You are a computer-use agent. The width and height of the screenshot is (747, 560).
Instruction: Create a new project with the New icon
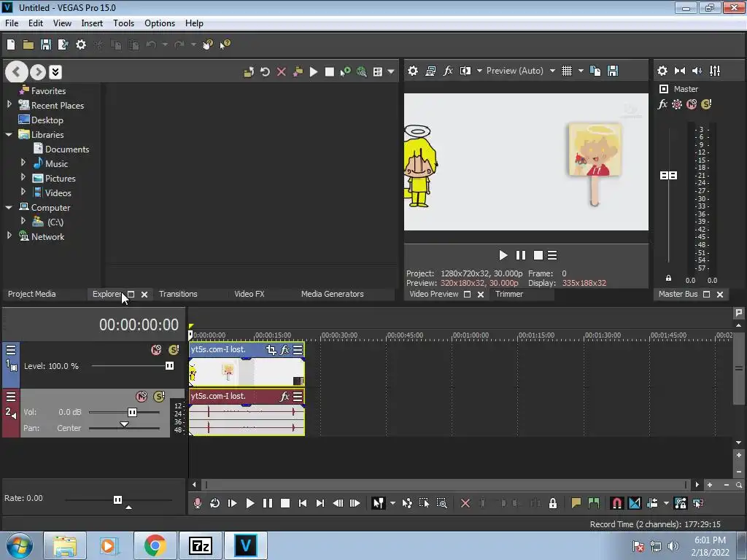[x=11, y=44]
